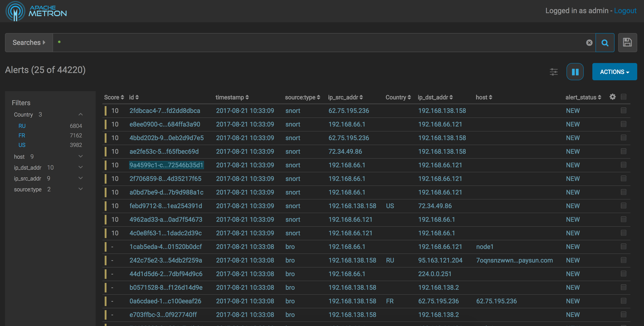
Task: Open alert id 4962ad33-a...0ad7f54673
Action: [x=166, y=219]
